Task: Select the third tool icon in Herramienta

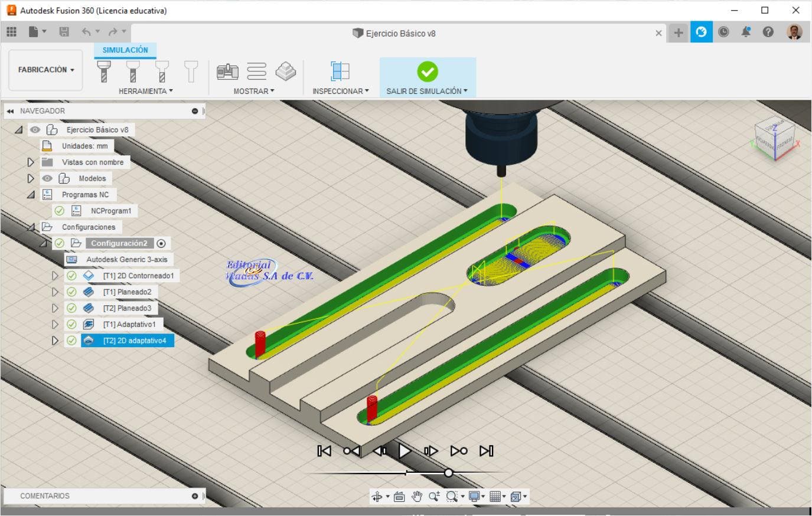Action: (162, 71)
